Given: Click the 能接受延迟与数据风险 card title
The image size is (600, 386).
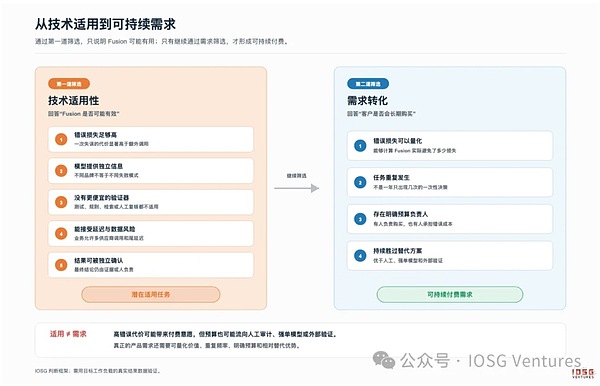Looking at the screenshot, I should (104, 229).
